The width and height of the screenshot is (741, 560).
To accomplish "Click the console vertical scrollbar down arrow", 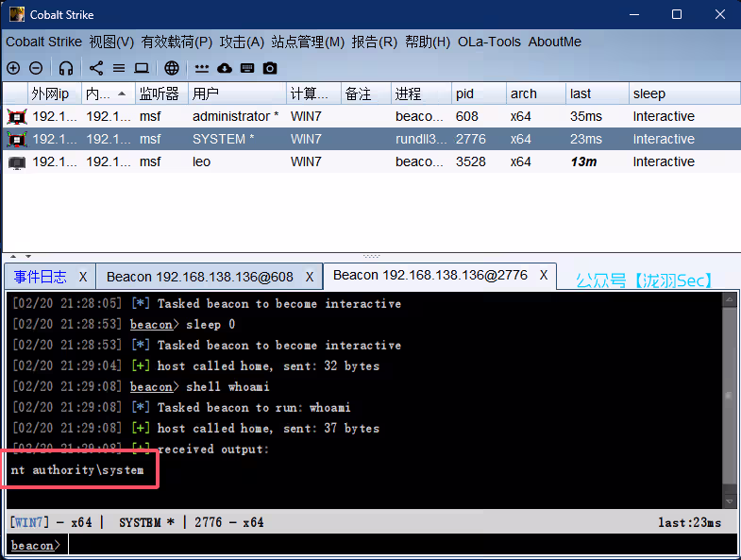I will (729, 501).
